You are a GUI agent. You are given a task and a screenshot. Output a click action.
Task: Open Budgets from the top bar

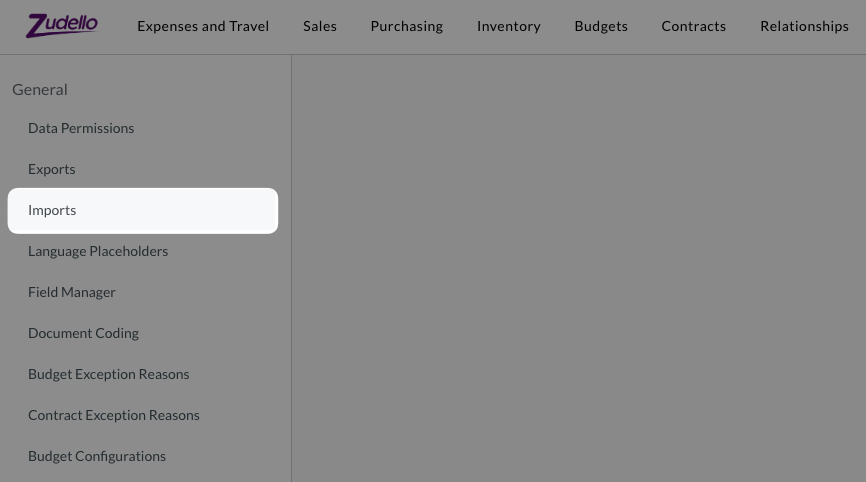click(x=601, y=26)
